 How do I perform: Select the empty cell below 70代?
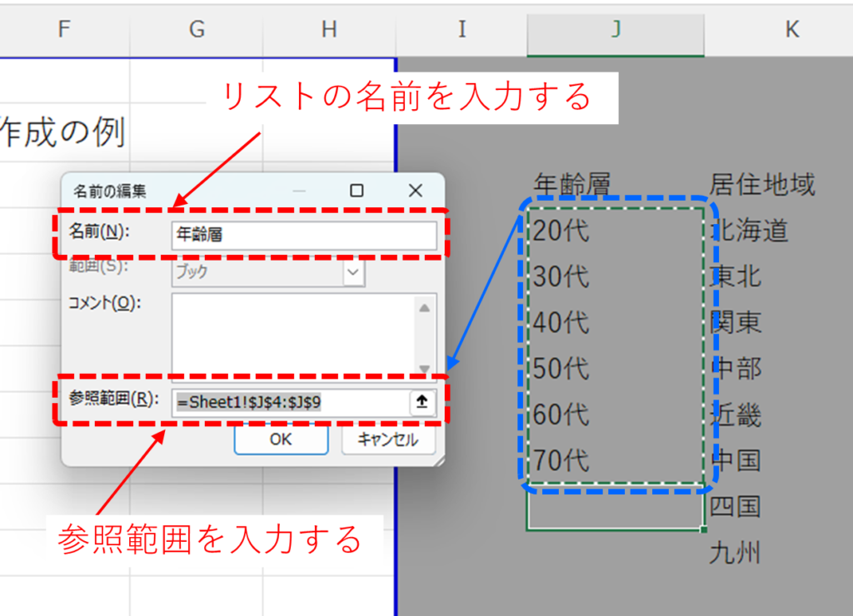pos(615,506)
